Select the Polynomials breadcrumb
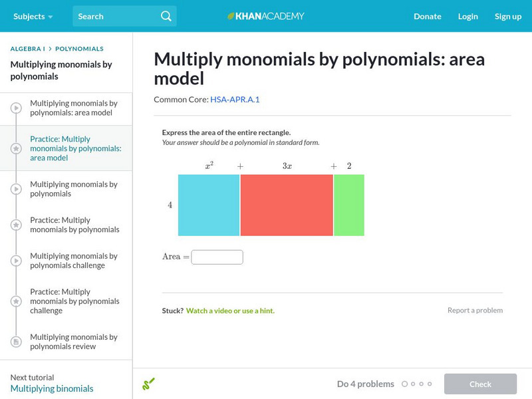Screen dimensions: 532x399 [79, 49]
